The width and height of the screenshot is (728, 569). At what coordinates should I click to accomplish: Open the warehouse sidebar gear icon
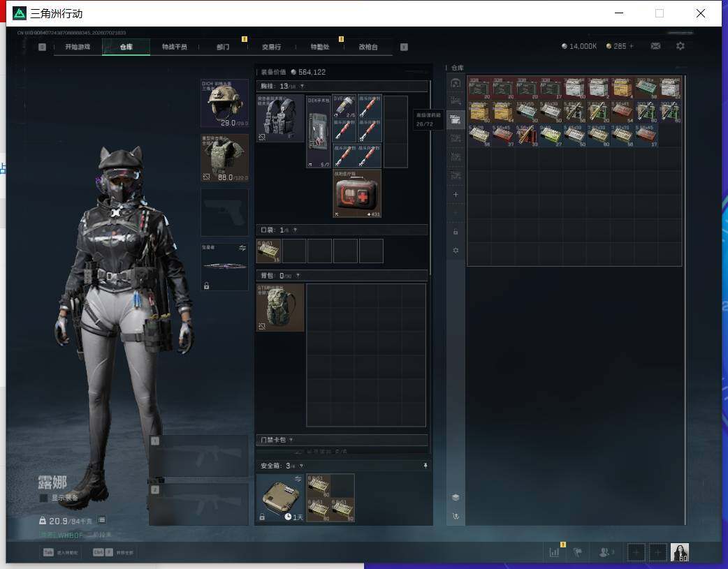click(x=456, y=250)
